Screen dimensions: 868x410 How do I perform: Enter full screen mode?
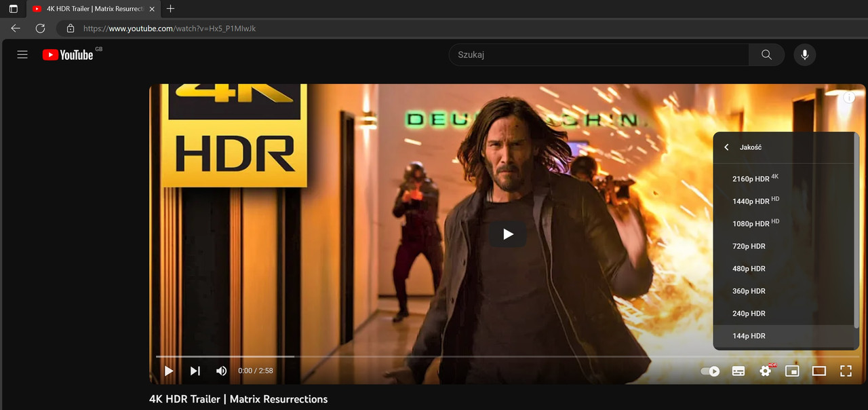846,371
